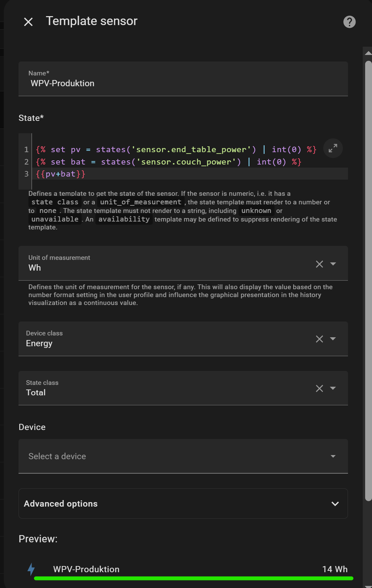Screen dimensions: 372x588
Task: Clear the Unit of measurement value
Action: coord(319,264)
